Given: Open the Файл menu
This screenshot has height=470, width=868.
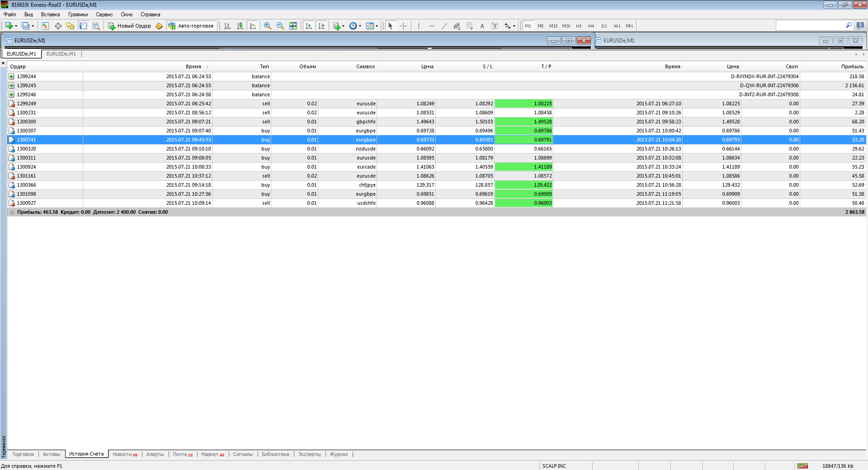Looking at the screenshot, I should tap(10, 14).
